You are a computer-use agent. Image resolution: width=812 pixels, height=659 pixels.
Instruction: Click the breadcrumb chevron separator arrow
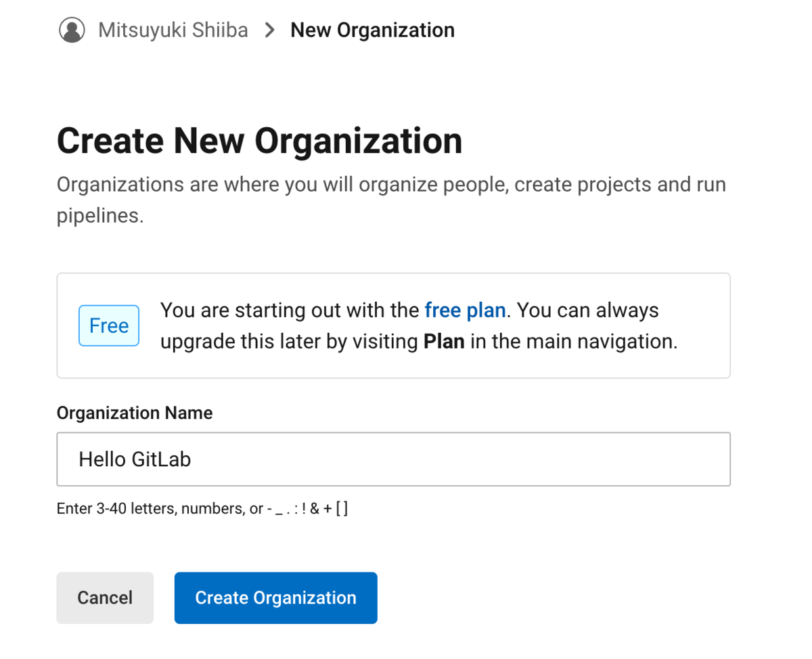[269, 30]
